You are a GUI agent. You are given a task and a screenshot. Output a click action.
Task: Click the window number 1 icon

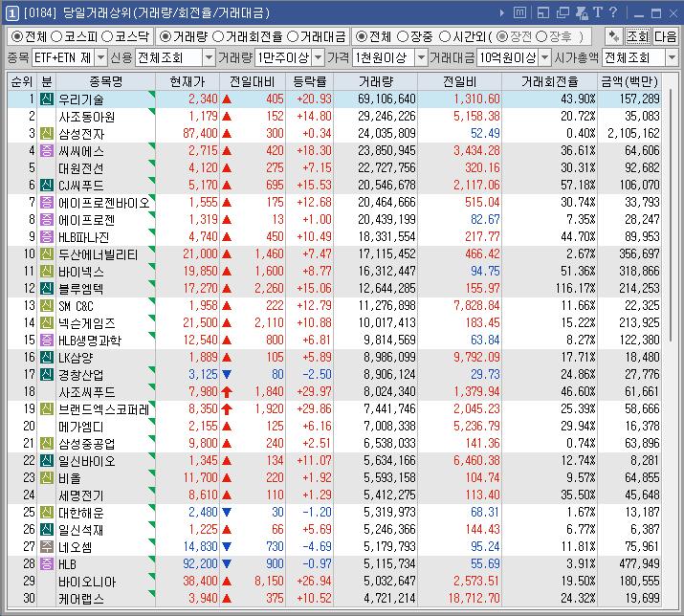point(11,13)
